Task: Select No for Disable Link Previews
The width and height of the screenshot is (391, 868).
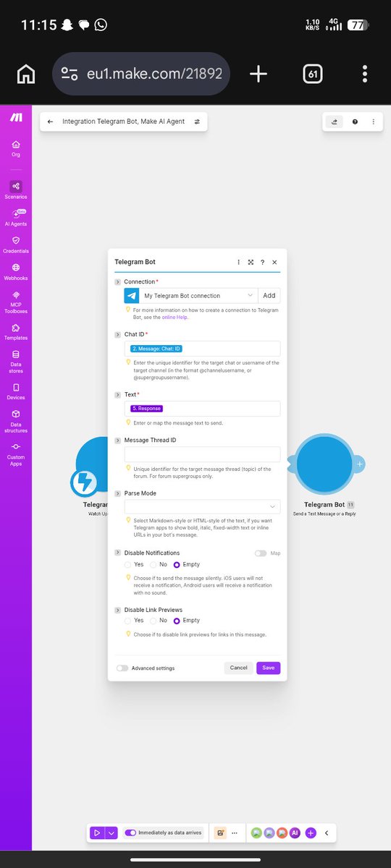Action: 153,621
